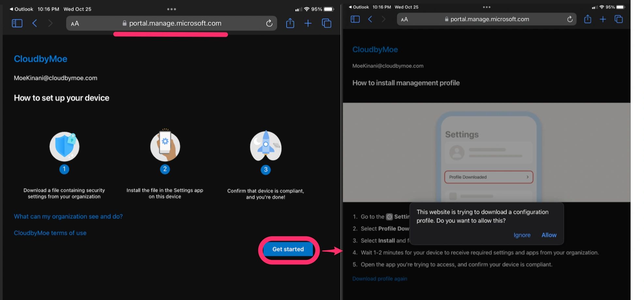This screenshot has height=300, width=644.
Task: Open the What can my organization see link
Action: click(x=68, y=216)
